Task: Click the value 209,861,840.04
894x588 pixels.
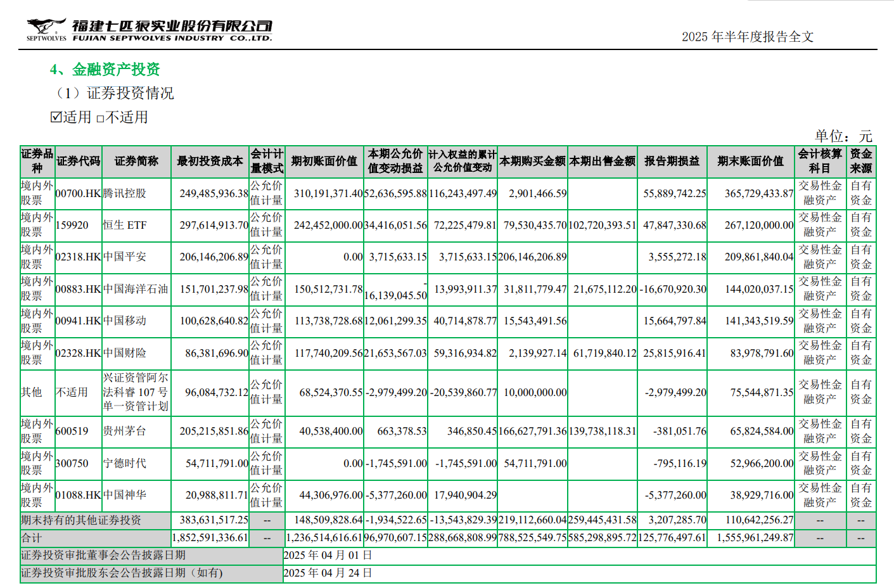Action: tap(759, 257)
